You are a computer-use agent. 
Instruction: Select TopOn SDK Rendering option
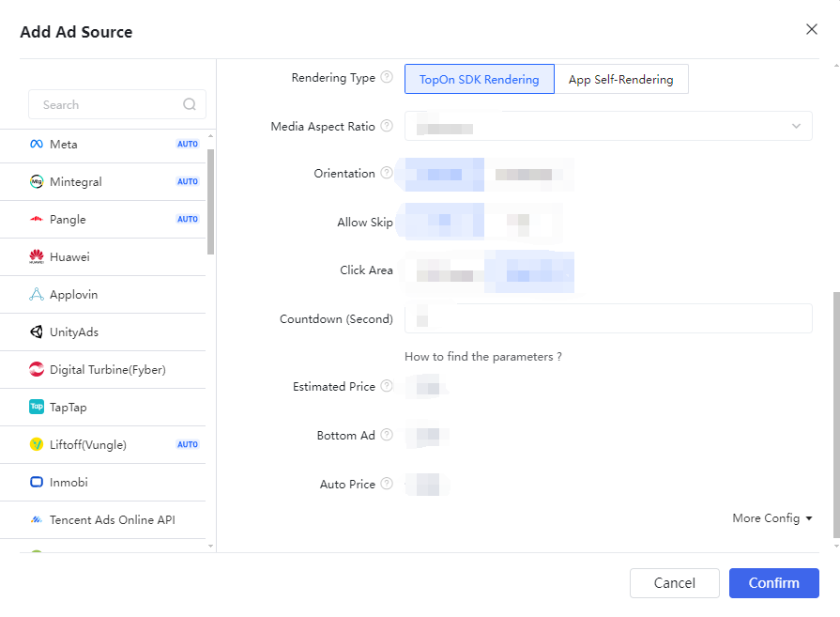point(480,80)
